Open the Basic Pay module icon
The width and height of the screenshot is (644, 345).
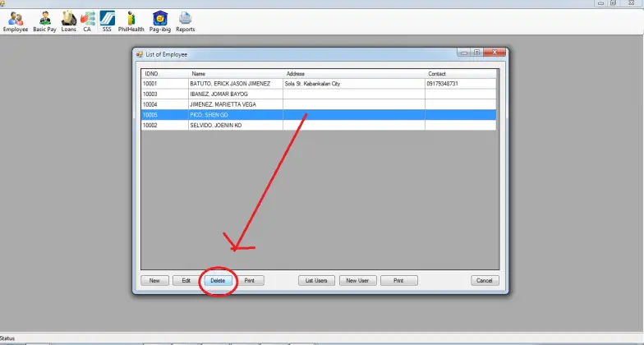[x=44, y=21]
